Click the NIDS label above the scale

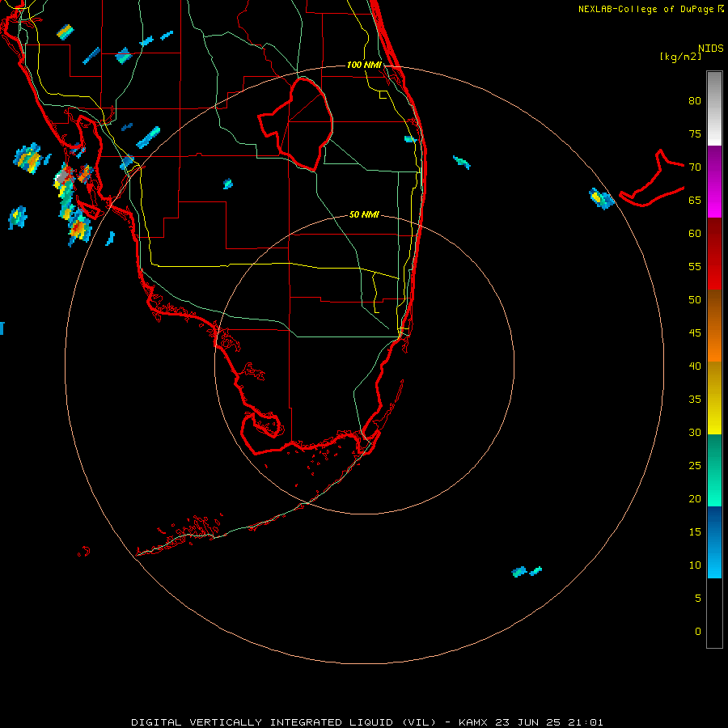(x=711, y=49)
